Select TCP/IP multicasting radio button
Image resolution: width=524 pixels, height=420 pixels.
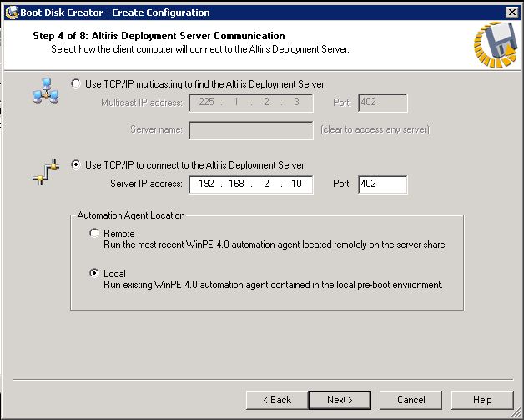76,83
